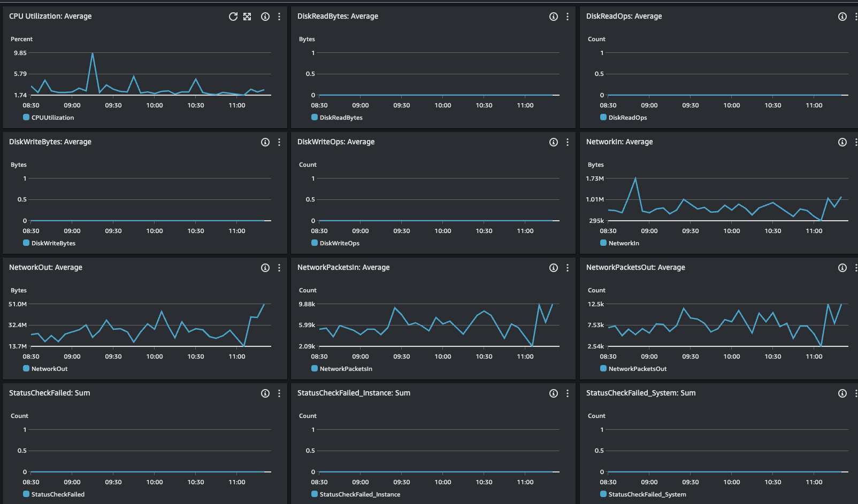Open info for DiskWriteOps widget
858x504 pixels.
(x=554, y=142)
